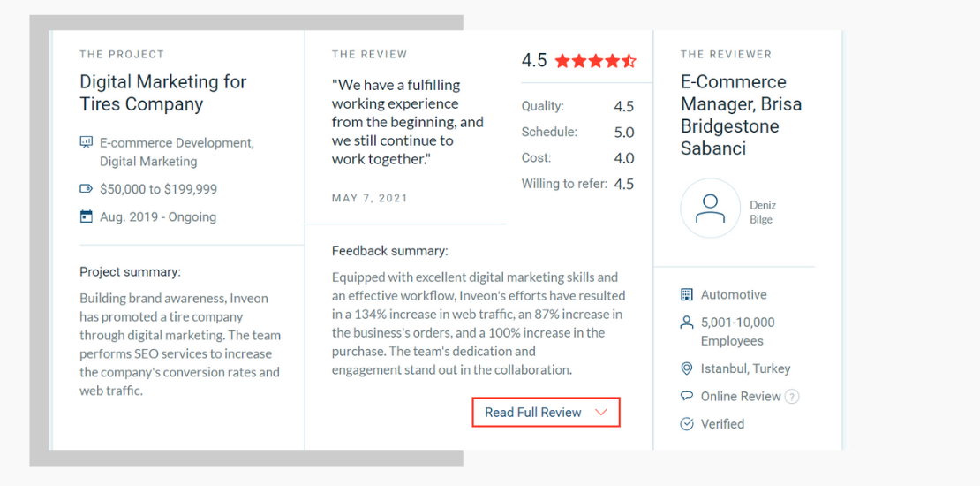
Task: Click the Digital Marketing for Tires Company title
Action: [163, 93]
